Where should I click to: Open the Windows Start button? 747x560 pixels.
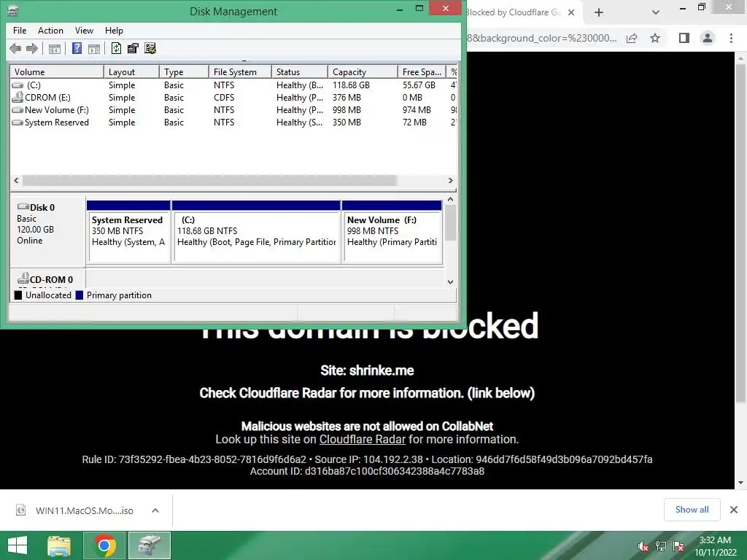click(x=18, y=545)
